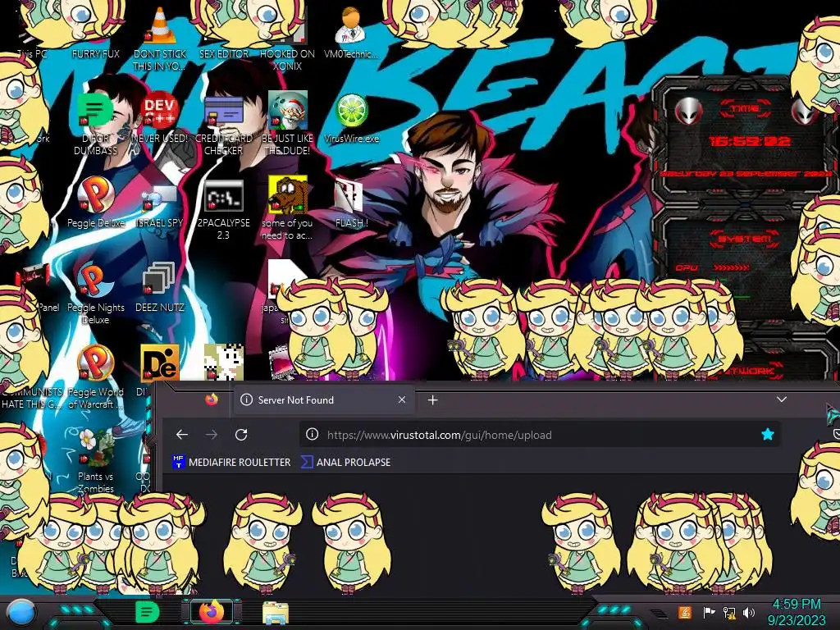The height and width of the screenshot is (630, 840).
Task: Go back in Firefox
Action: pos(182,435)
